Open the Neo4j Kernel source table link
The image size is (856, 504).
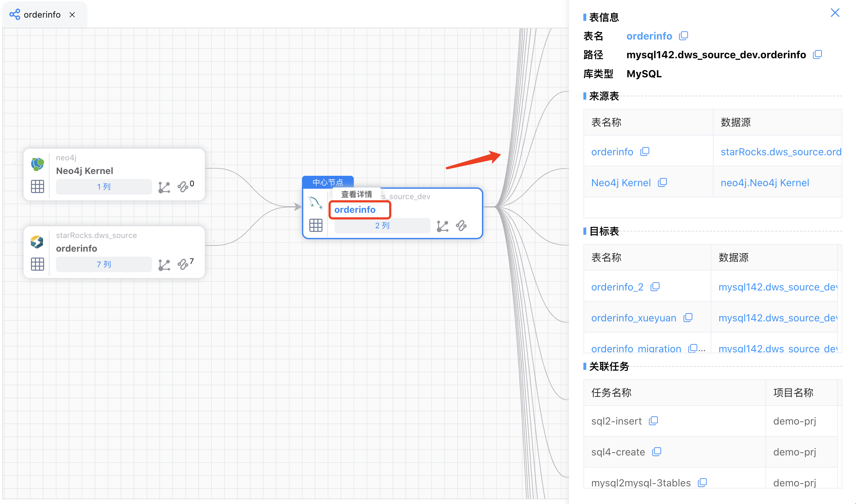(x=621, y=183)
